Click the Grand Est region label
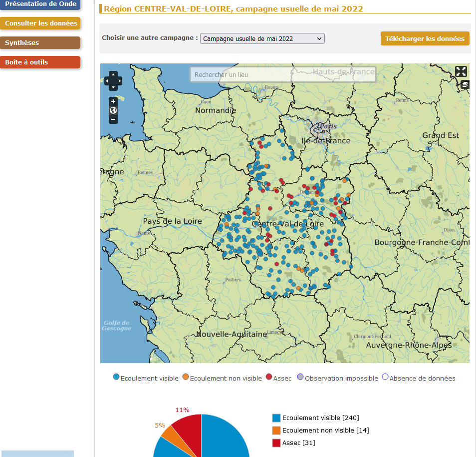476x457 pixels. pos(441,135)
